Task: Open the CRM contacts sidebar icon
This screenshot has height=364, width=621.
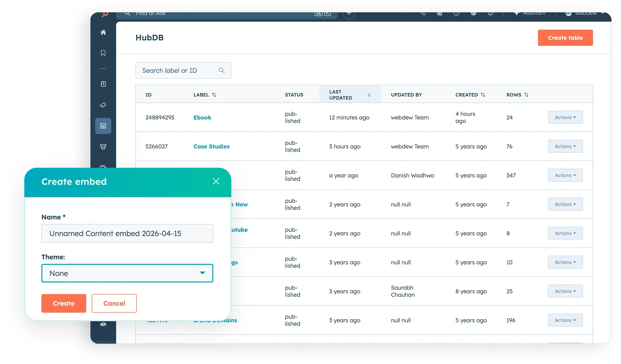Action: coord(103,84)
